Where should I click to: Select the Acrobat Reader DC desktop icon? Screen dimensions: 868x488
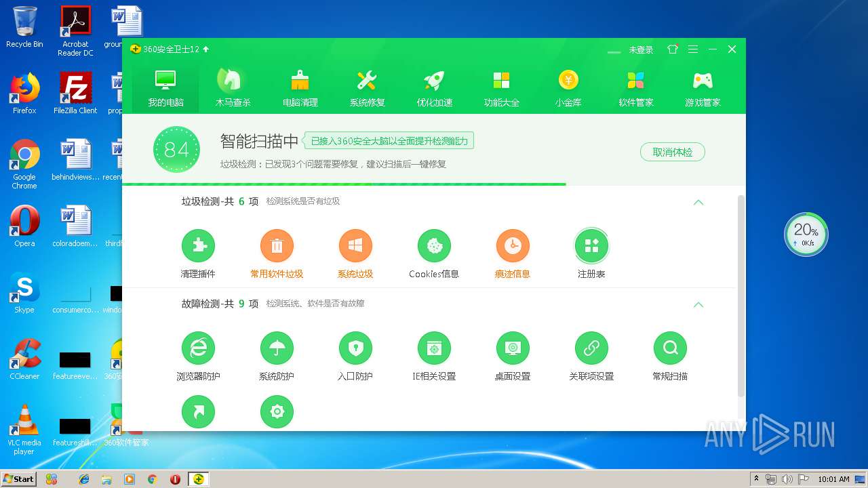[x=75, y=31]
